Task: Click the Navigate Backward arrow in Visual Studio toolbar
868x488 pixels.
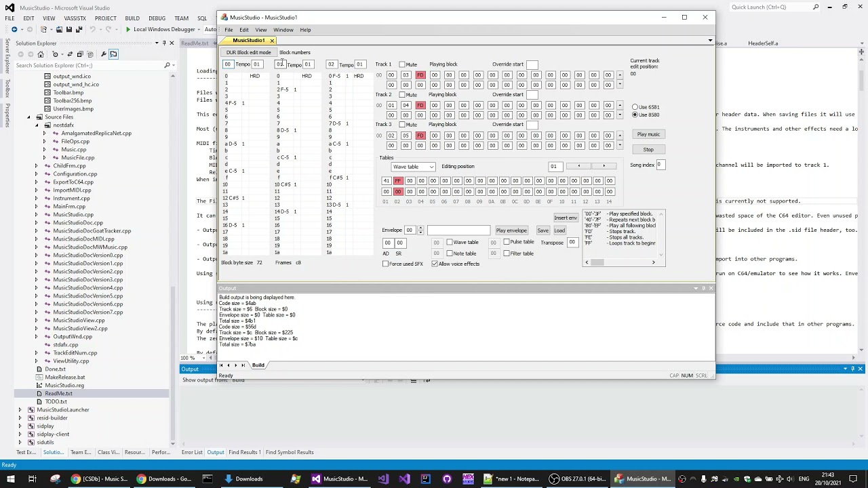Action: (x=14, y=29)
